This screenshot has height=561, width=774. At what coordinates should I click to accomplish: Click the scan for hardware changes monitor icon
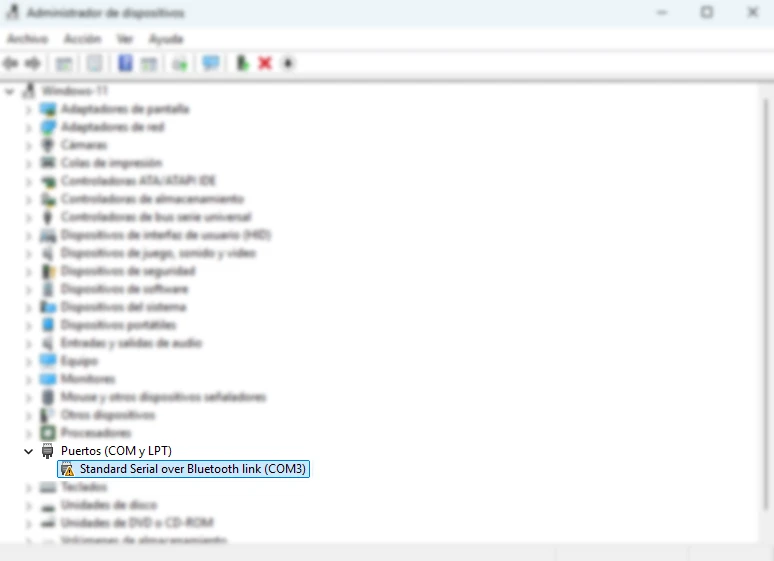210,63
